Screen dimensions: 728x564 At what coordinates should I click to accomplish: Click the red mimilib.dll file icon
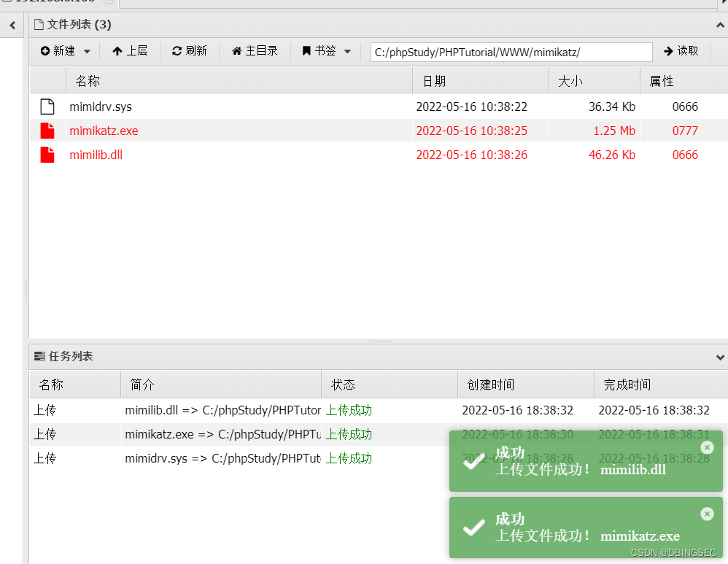47,155
